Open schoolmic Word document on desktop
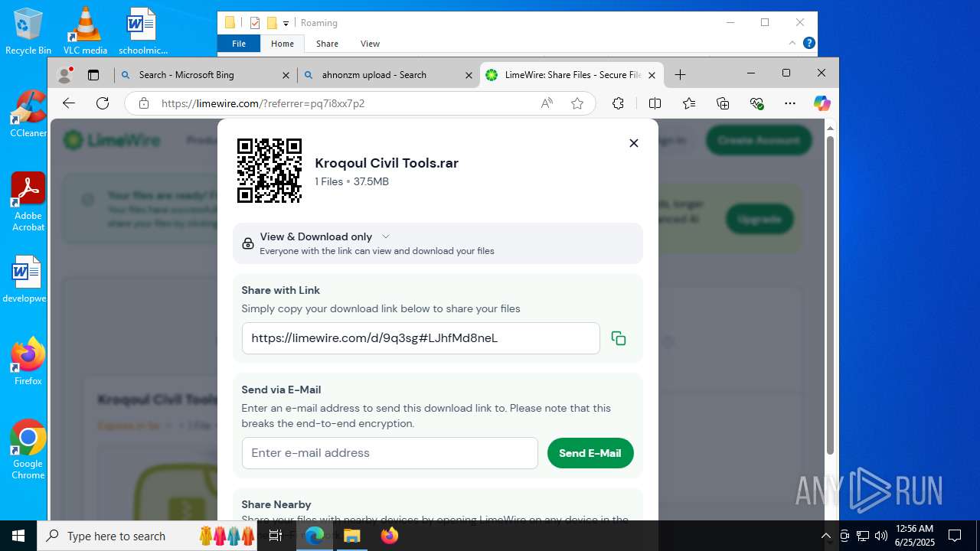The image size is (980, 551). [142, 31]
